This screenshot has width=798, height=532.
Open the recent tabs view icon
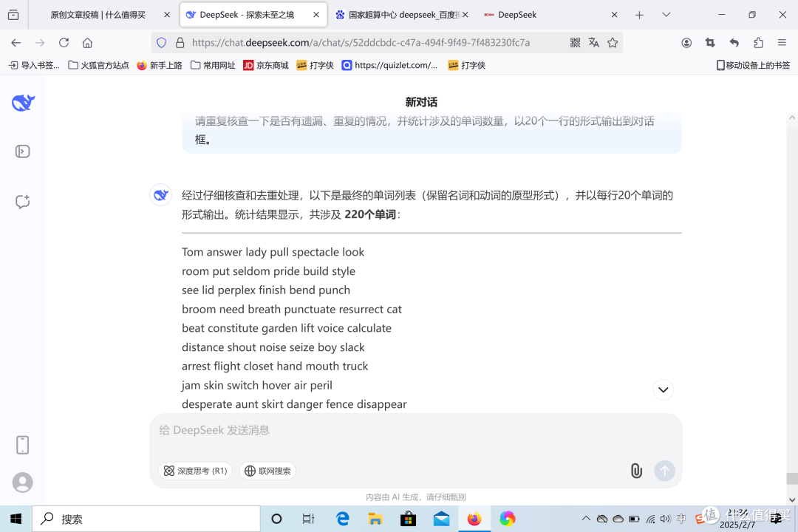point(13,15)
